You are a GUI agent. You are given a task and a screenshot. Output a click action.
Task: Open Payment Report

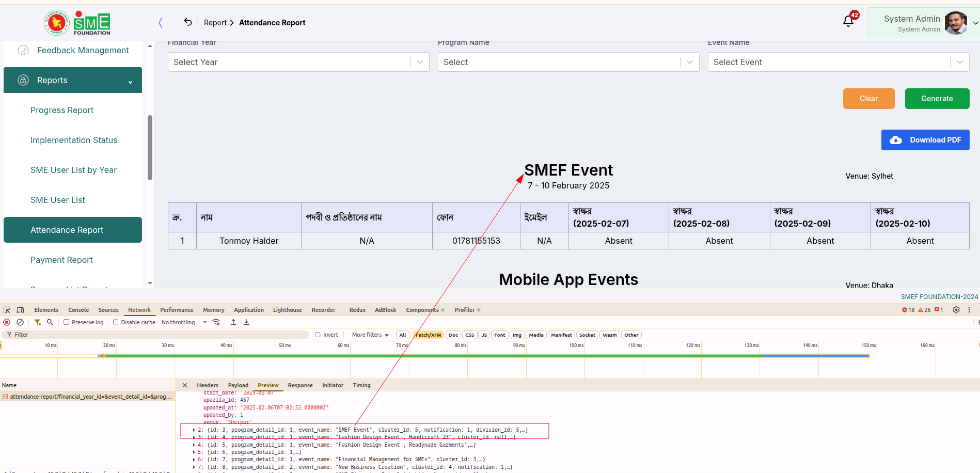[x=61, y=260]
